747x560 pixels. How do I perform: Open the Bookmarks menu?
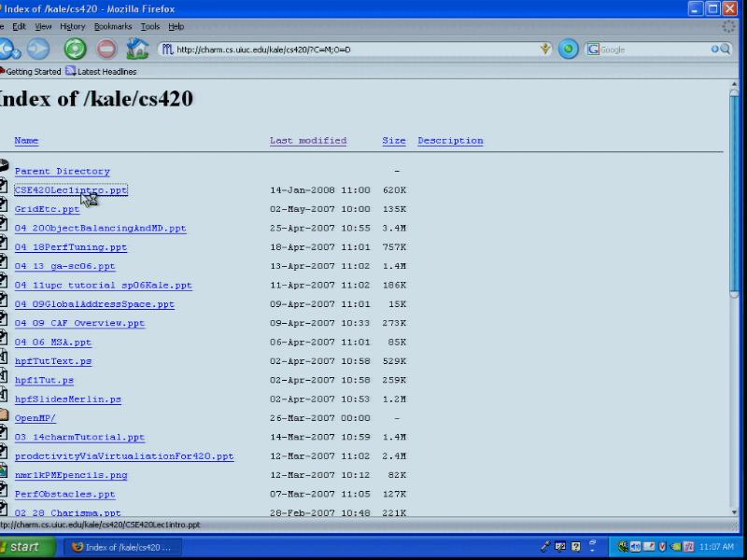(112, 27)
